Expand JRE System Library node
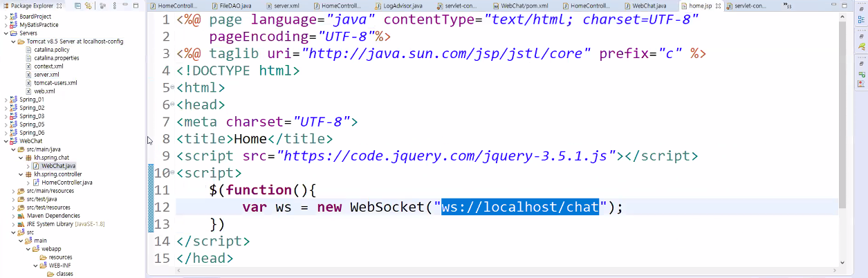 13,223
